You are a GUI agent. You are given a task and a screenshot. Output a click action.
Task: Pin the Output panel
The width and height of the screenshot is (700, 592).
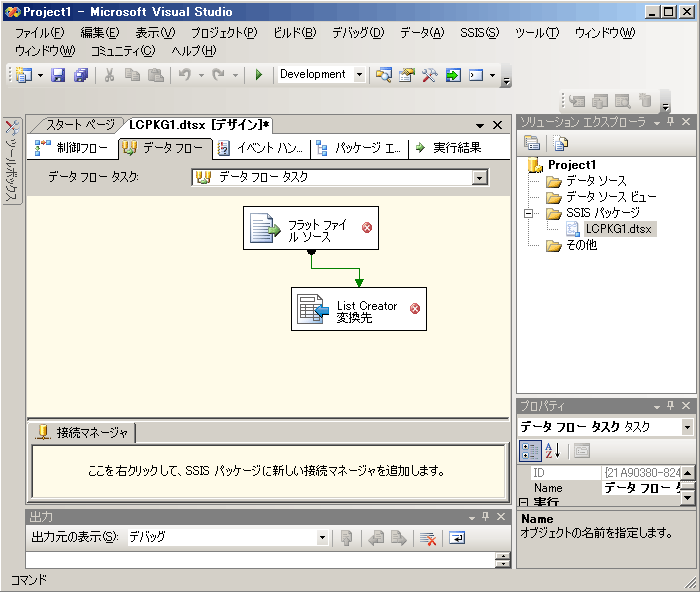click(486, 517)
